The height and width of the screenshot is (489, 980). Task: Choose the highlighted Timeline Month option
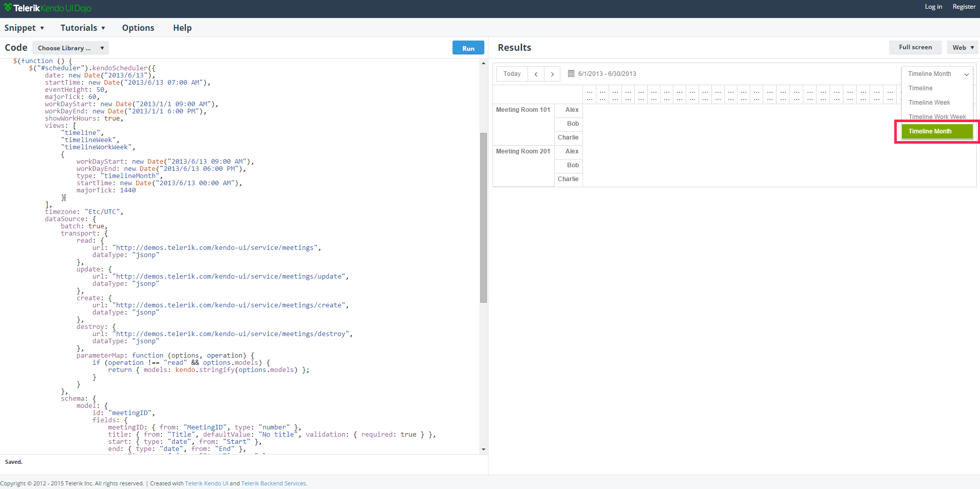coord(937,131)
